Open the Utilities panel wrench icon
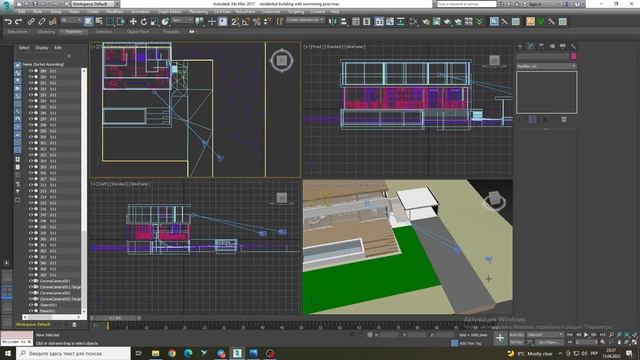Screen dimensions: 640x360 [x=573, y=46]
